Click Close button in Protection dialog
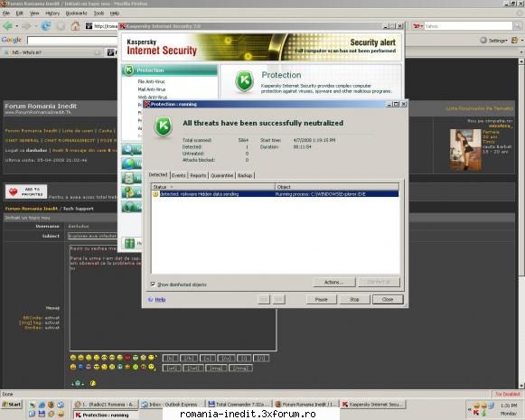Screen dimensions: 525x420 click(x=388, y=299)
